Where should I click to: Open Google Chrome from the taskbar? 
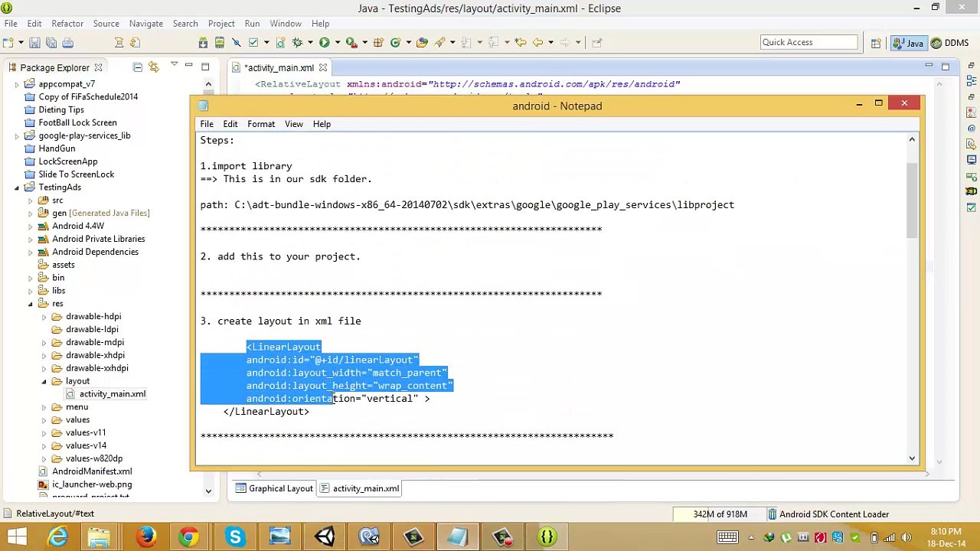coord(188,536)
